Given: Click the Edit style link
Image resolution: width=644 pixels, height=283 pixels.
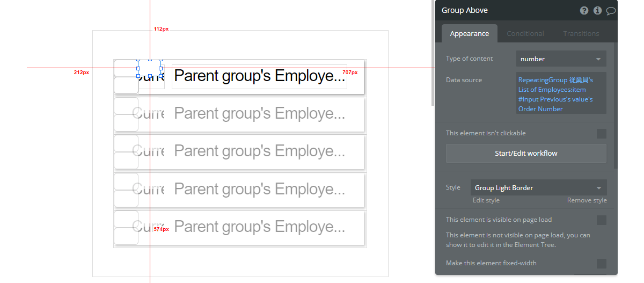Looking at the screenshot, I should (x=486, y=200).
